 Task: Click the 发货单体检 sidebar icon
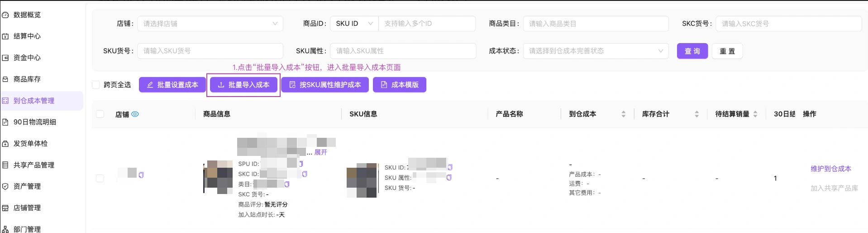5,144
